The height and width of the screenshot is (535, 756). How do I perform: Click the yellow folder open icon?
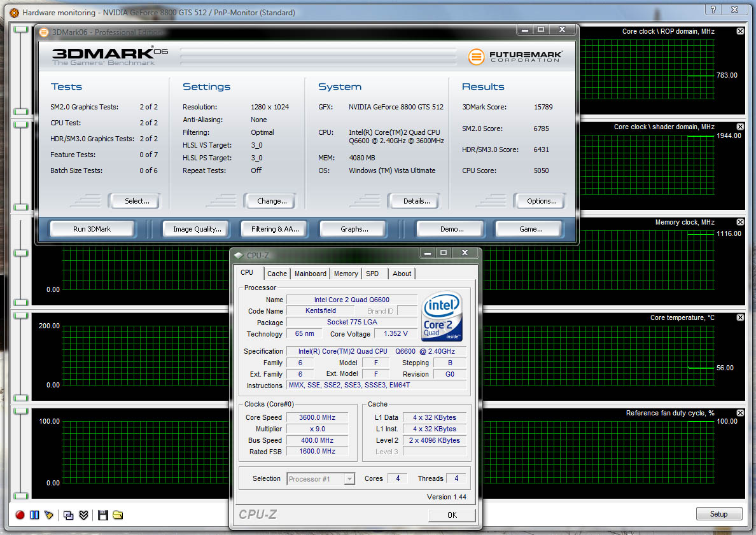coord(118,515)
